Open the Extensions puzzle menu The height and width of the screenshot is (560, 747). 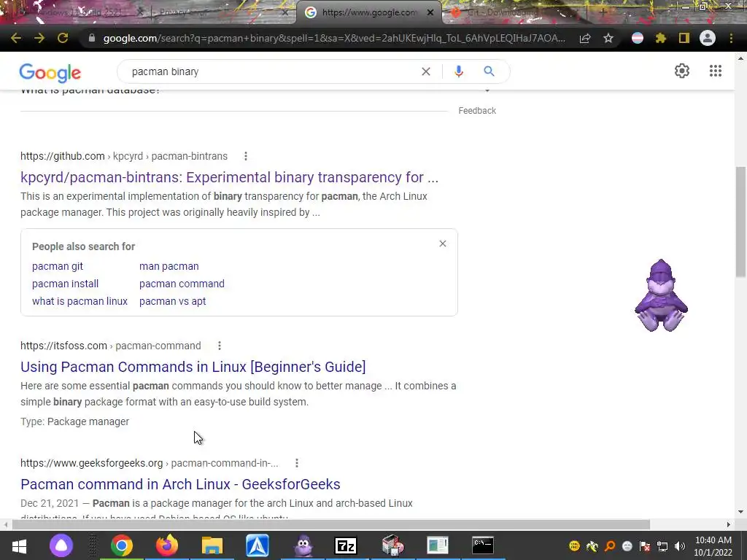[661, 38]
